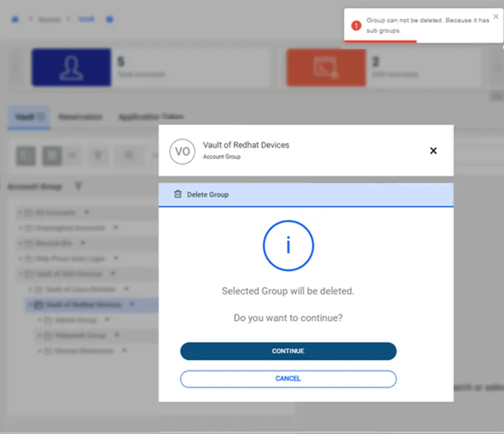Viewport: 504px width, 434px height.
Task: Select the Helpdesk Group tree row
Action: click(x=97, y=336)
